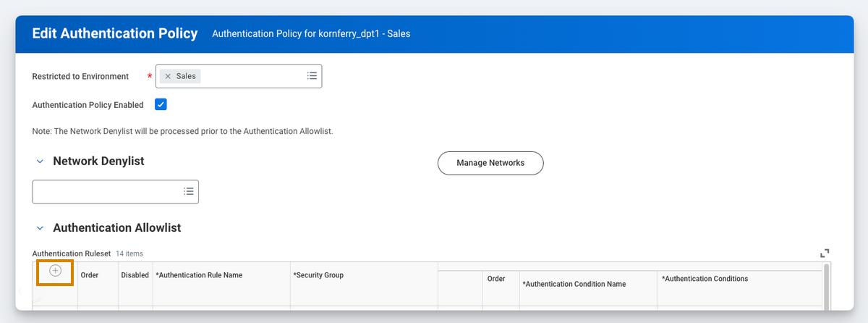Select the Sales chip label

pos(187,76)
